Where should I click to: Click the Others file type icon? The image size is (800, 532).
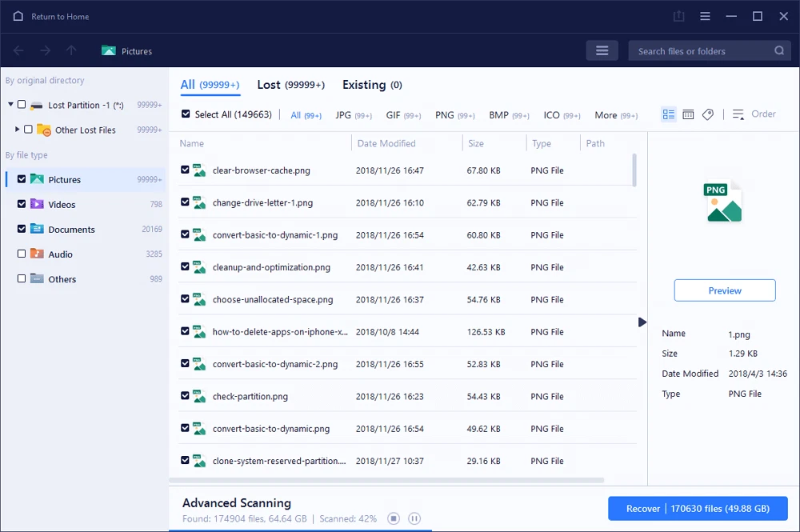[37, 278]
